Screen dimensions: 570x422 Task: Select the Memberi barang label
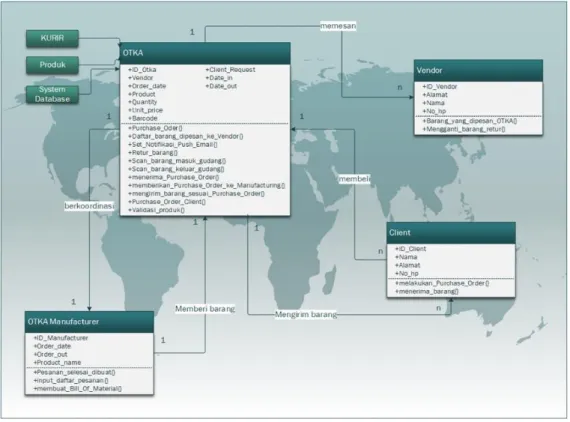(205, 309)
